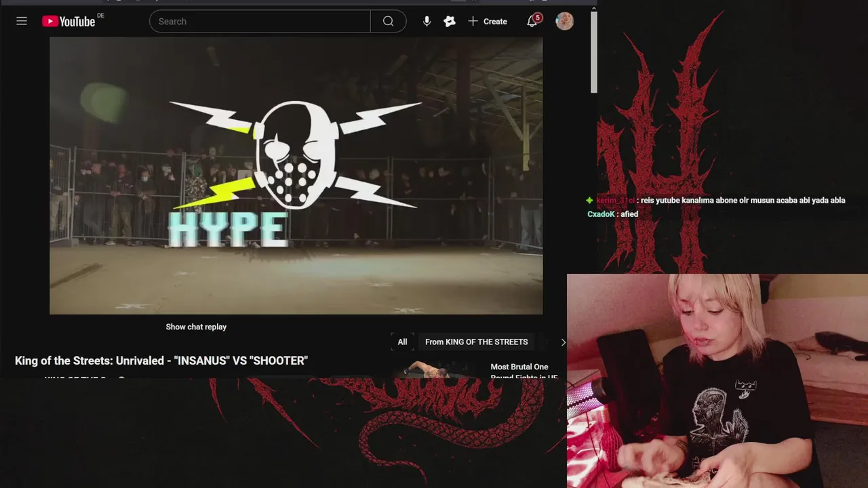This screenshot has height=488, width=868.
Task: Click the video title King of the Streets: Unrivaled
Action: tap(161, 361)
